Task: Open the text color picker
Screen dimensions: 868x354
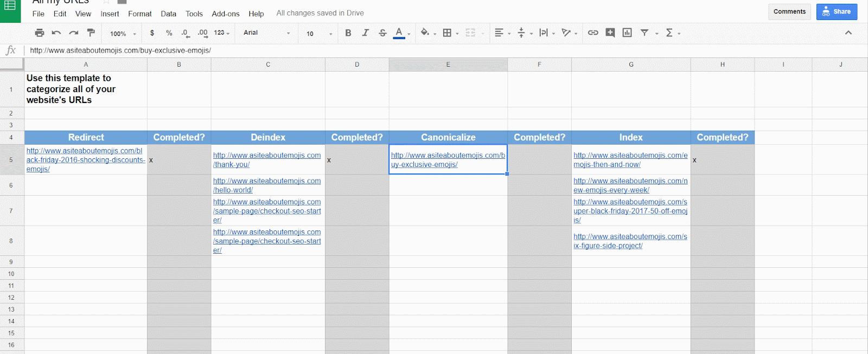Action: click(399, 33)
